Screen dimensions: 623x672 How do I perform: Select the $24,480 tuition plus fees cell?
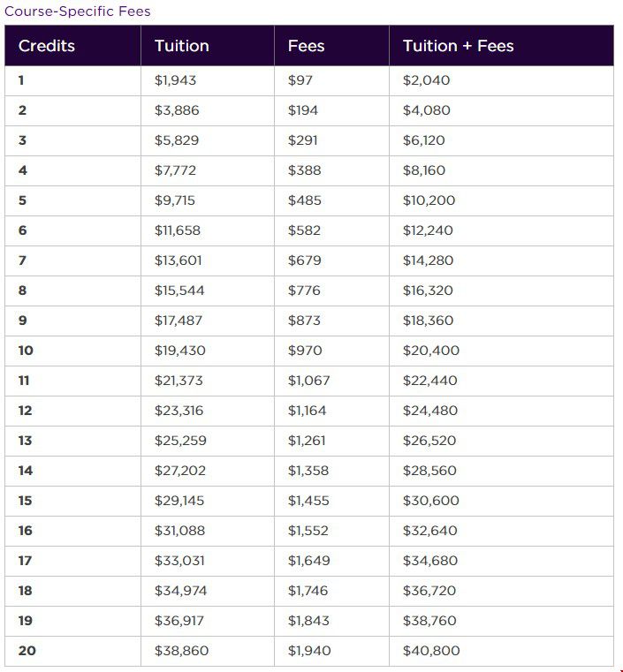click(501, 411)
